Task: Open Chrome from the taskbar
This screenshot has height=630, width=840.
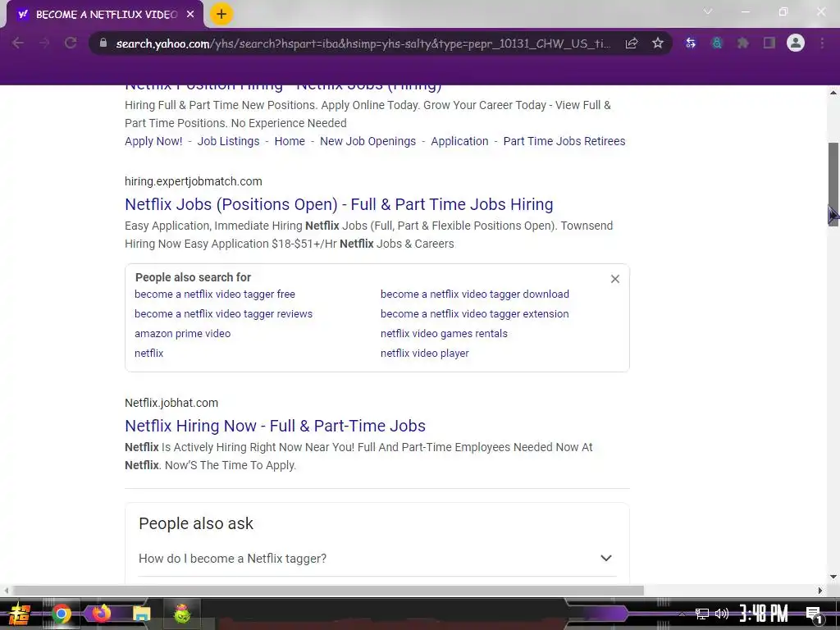Action: point(61,614)
